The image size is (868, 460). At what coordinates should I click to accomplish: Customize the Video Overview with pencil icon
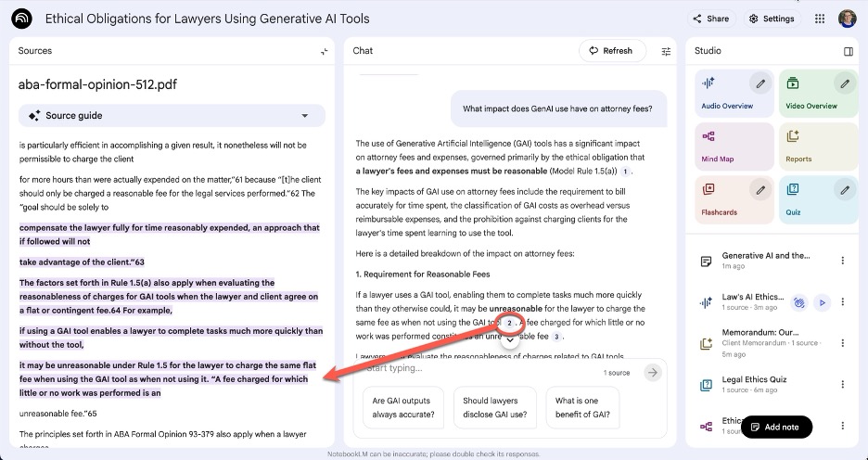pos(845,84)
